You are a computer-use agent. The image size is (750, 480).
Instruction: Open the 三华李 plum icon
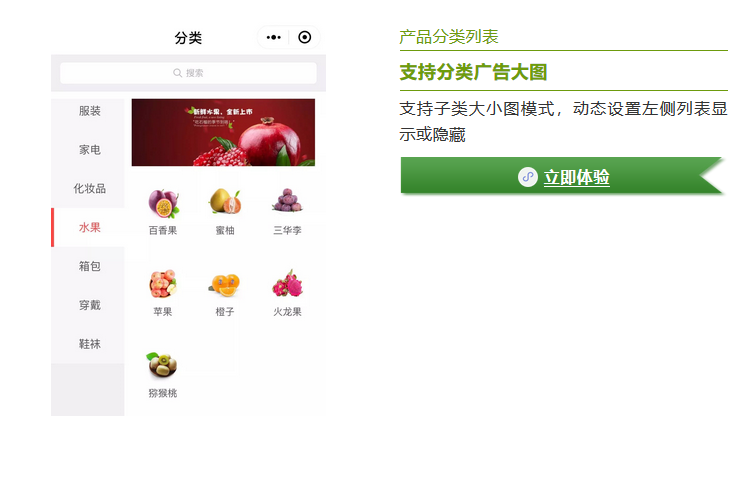(x=287, y=200)
